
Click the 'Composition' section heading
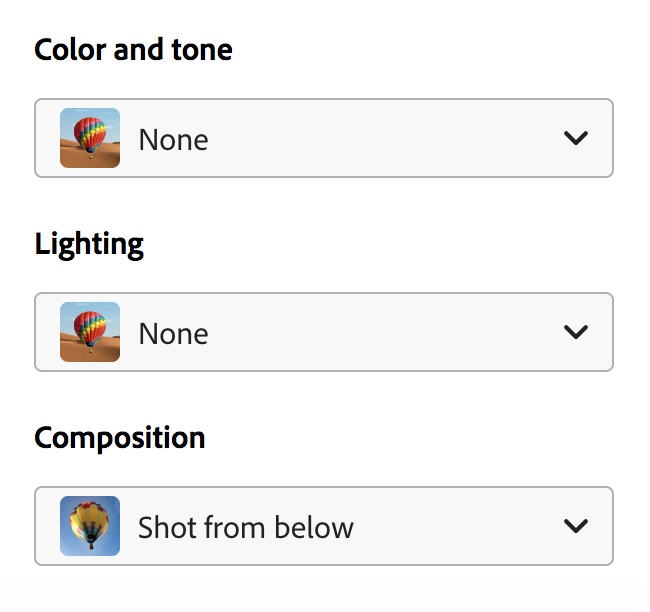(120, 438)
